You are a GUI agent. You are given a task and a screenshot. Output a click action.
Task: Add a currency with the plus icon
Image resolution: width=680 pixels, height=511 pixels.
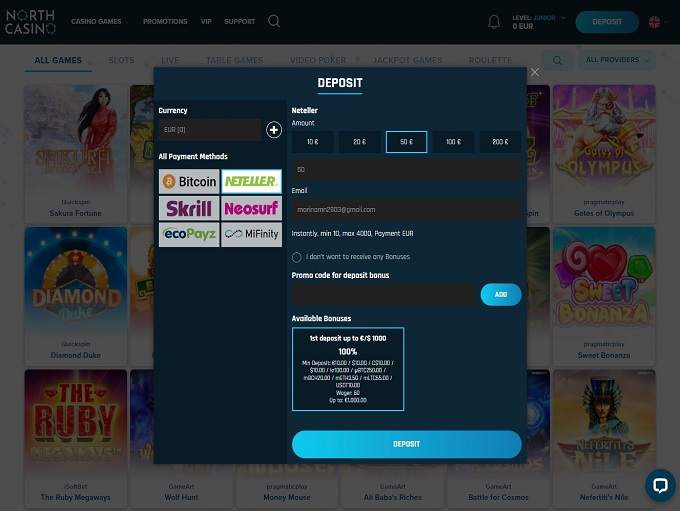pyautogui.click(x=274, y=130)
